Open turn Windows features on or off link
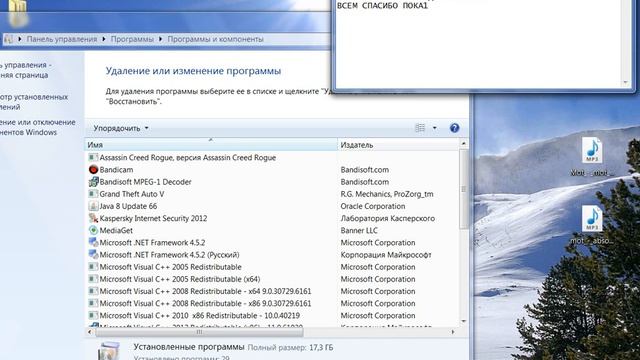 click(x=38, y=127)
